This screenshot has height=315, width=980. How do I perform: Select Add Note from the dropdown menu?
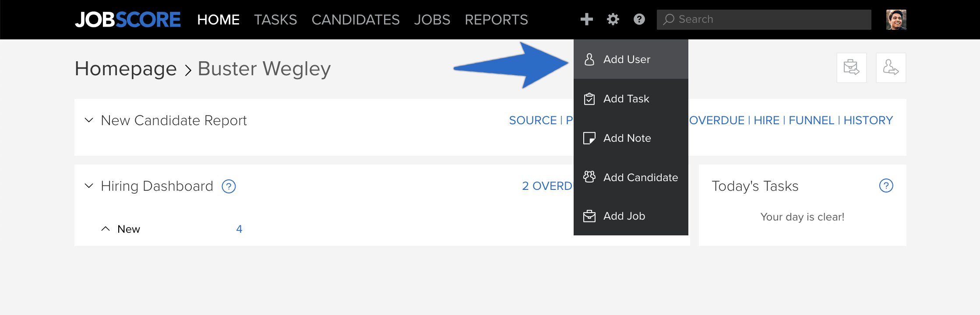631,138
